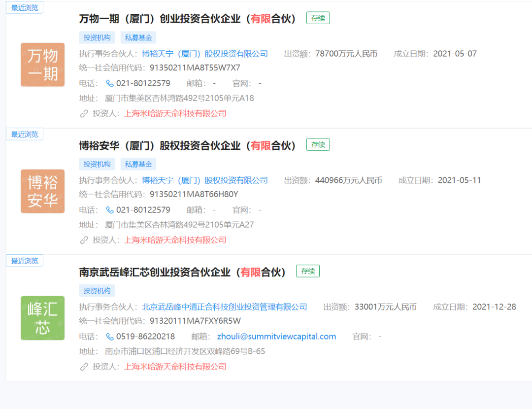Click link icon before 投资人 in 博裕安华 card
Viewport: 532px width, 409px height.
84,240
